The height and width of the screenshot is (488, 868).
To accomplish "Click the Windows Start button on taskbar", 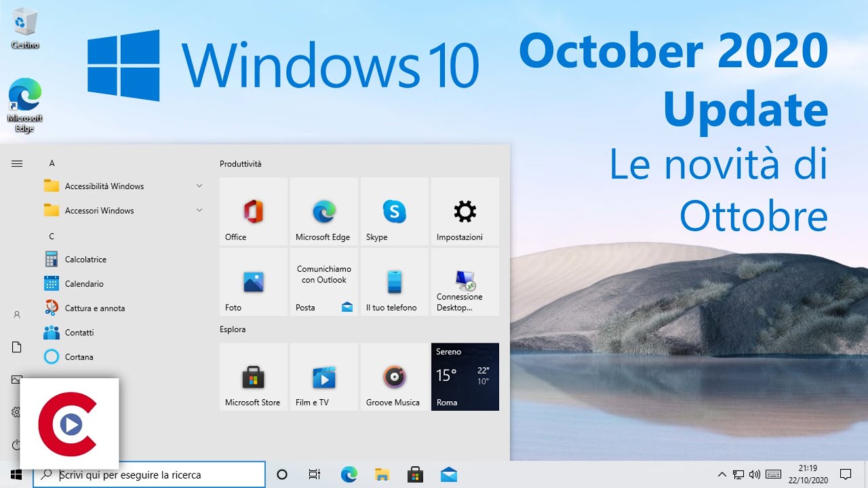I will [16, 474].
